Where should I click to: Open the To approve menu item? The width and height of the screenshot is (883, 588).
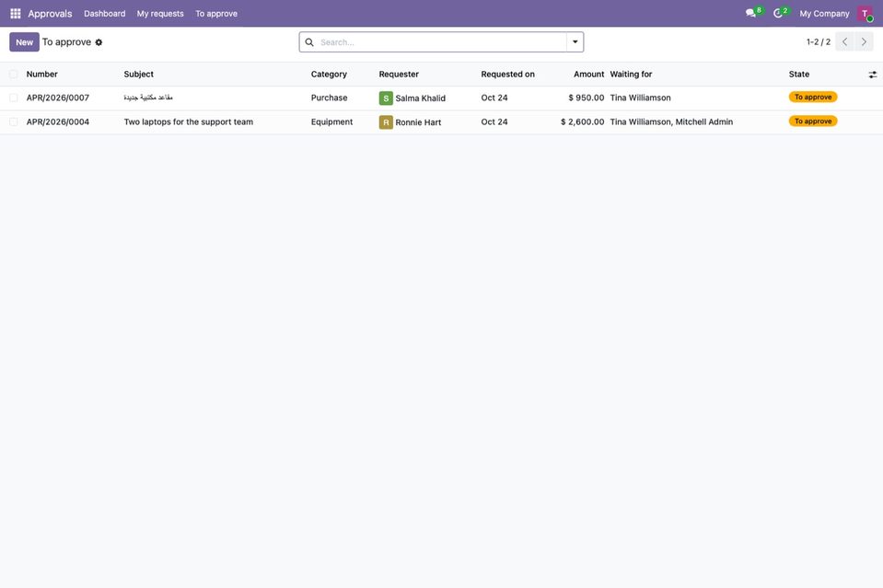pos(216,14)
